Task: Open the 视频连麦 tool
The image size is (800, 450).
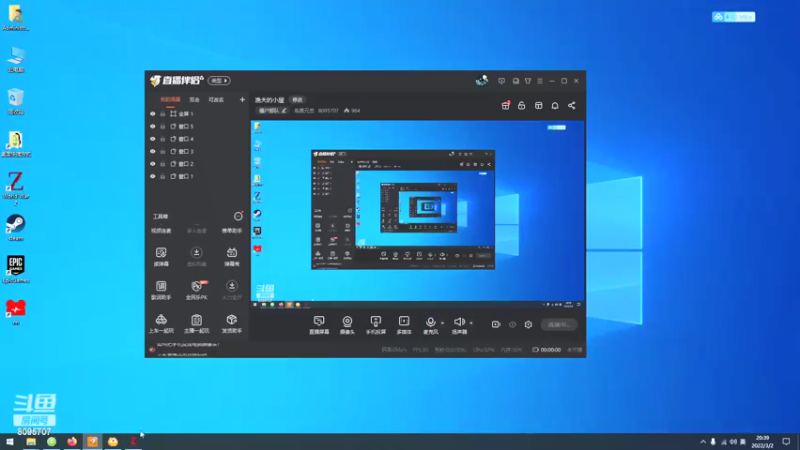Action: pos(161,231)
